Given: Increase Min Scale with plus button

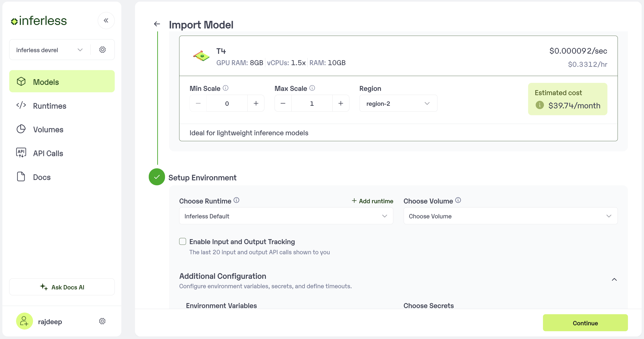Looking at the screenshot, I should [x=256, y=103].
